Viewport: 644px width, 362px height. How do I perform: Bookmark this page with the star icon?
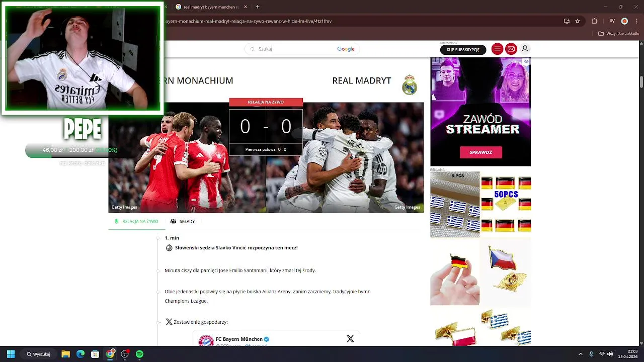[578, 21]
